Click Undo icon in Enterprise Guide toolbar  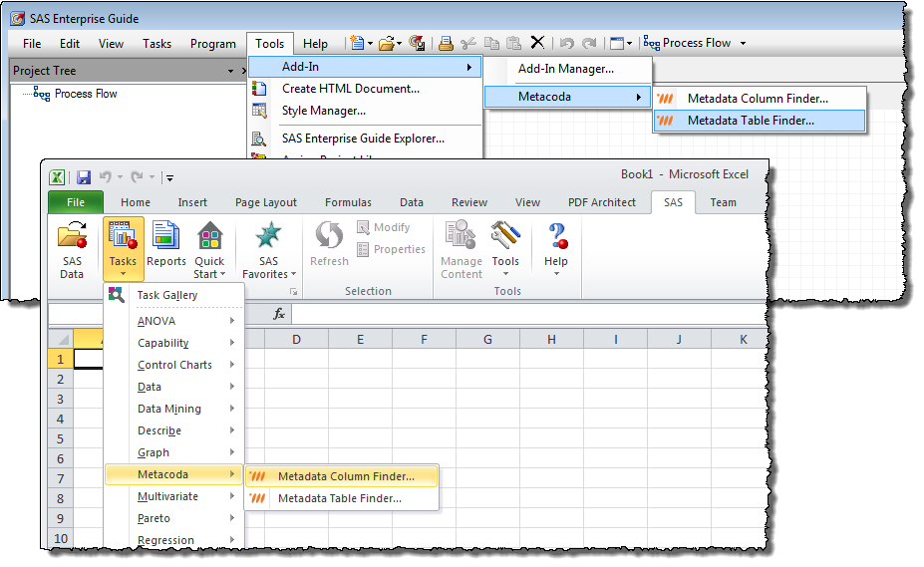click(x=567, y=43)
